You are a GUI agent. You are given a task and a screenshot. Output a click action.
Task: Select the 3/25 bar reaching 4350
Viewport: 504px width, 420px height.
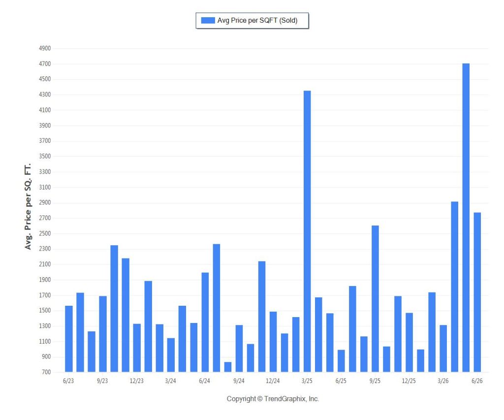tap(307, 231)
